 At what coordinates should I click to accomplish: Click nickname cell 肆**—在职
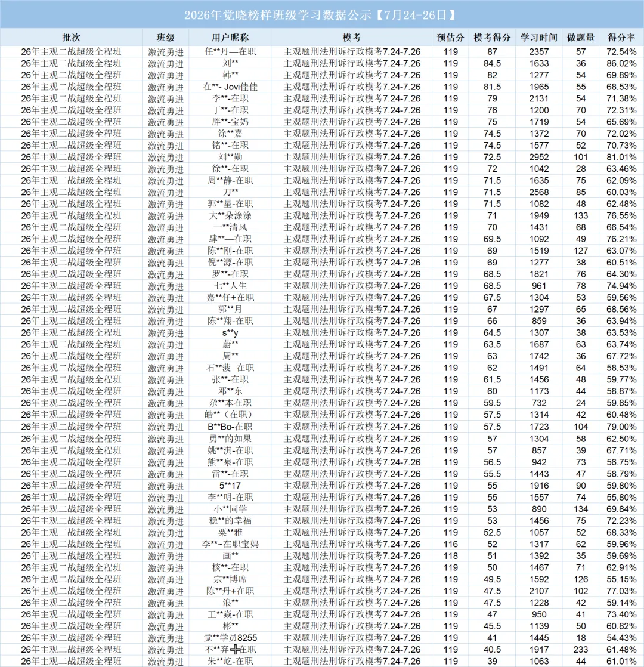tap(230, 239)
